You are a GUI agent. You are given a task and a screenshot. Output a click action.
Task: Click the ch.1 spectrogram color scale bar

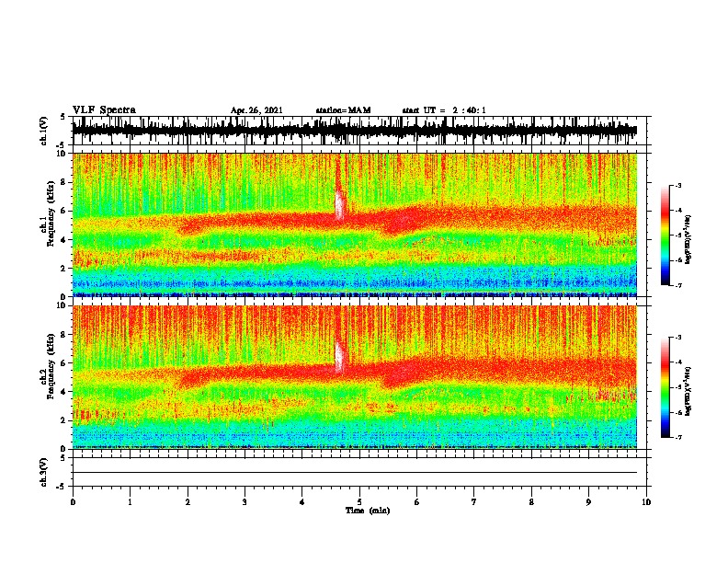[x=665, y=236]
